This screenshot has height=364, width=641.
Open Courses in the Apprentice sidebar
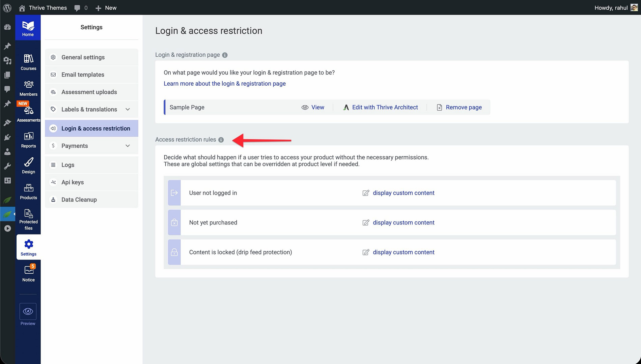[28, 62]
